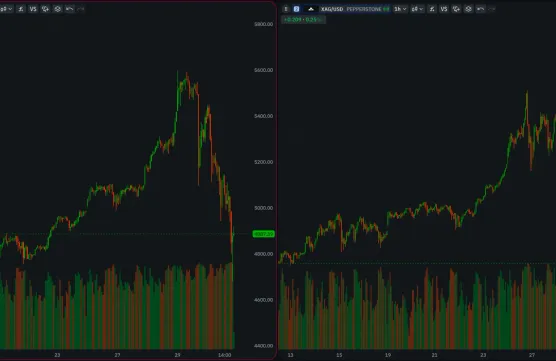Viewport: 556px width, 361px height.
Task: Open layout templates icon in XAG/USD chart toolbar
Action: [x=468, y=9]
